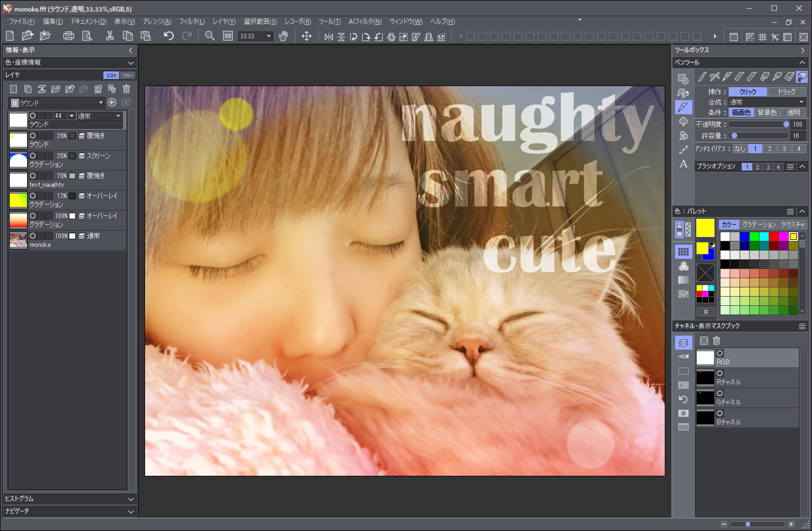Switch to the グラデーション palette tab
The height and width of the screenshot is (531, 812).
[759, 224]
